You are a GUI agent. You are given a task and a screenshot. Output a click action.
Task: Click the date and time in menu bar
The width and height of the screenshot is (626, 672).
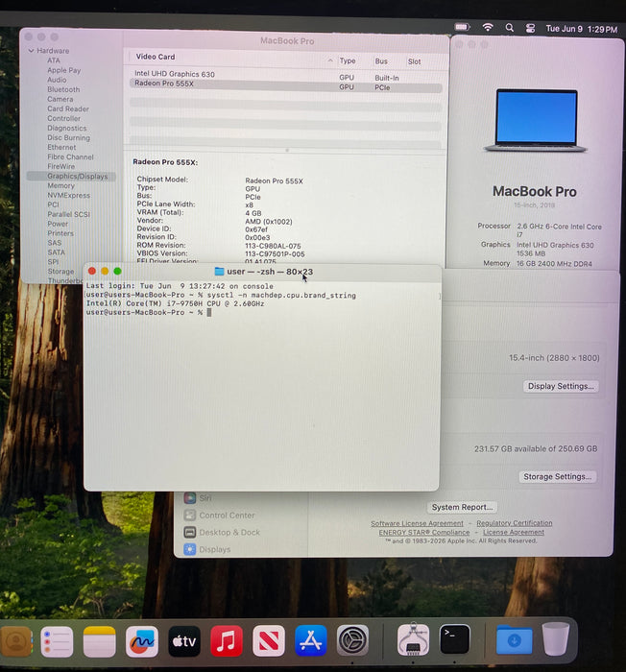click(x=582, y=29)
